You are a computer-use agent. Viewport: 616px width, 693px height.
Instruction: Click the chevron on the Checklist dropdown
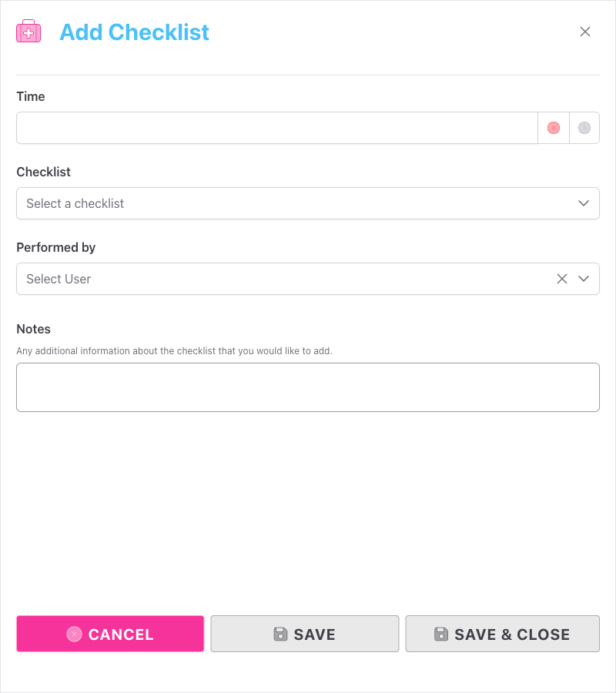(584, 203)
